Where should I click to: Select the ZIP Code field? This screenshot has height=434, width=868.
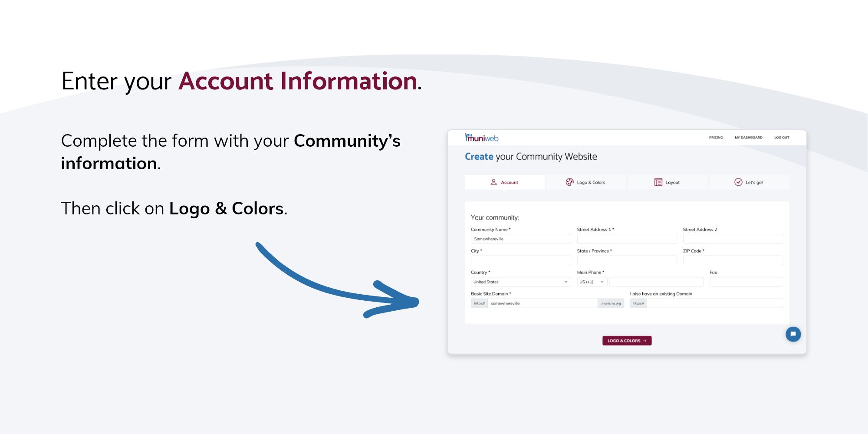[x=733, y=260]
